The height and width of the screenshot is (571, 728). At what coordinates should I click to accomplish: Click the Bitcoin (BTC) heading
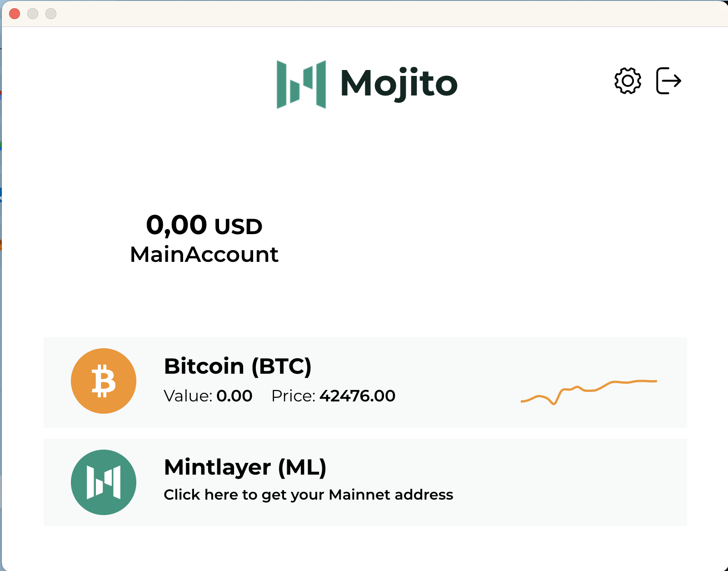pos(238,366)
